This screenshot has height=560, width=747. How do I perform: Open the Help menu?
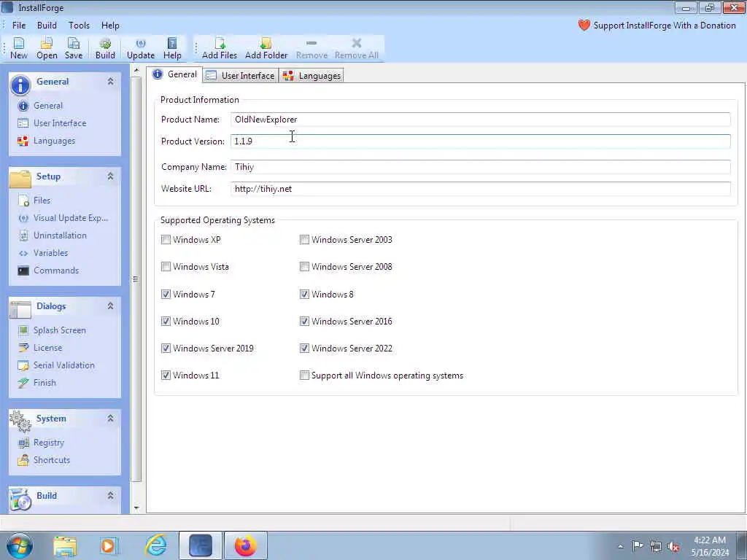(110, 26)
